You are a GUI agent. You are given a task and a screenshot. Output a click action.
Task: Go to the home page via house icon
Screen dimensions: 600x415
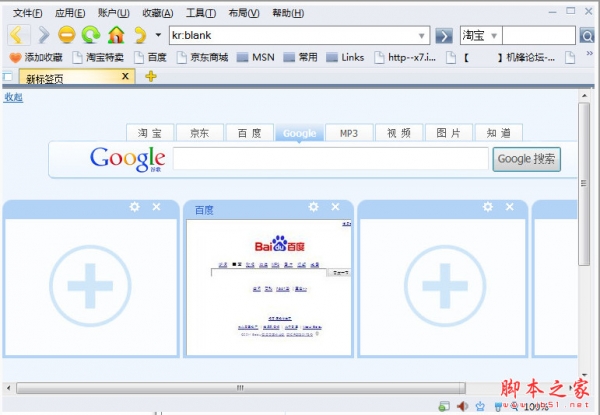tap(116, 35)
